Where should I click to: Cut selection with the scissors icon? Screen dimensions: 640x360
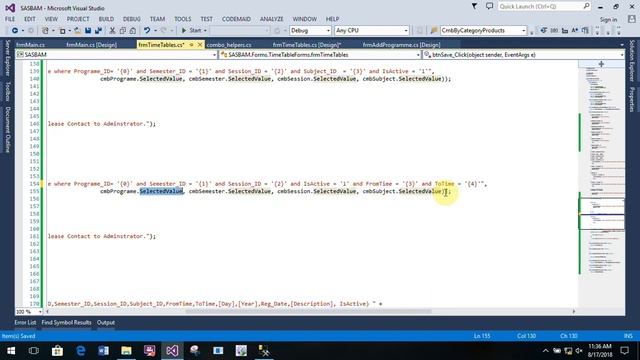click(112, 31)
